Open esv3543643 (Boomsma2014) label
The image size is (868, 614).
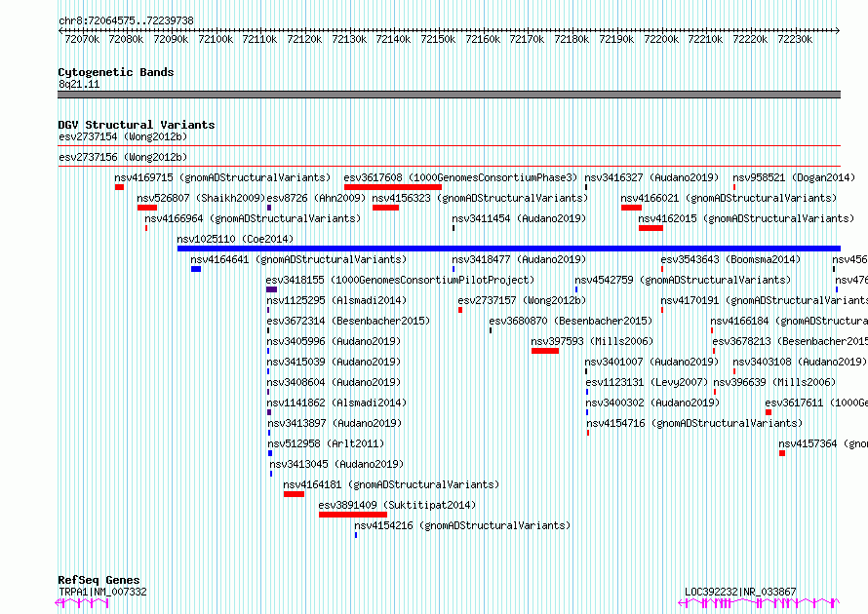(730, 259)
